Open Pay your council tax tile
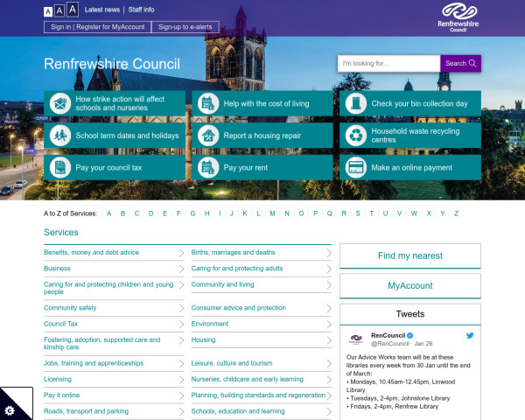The width and height of the screenshot is (525, 420). (115, 167)
